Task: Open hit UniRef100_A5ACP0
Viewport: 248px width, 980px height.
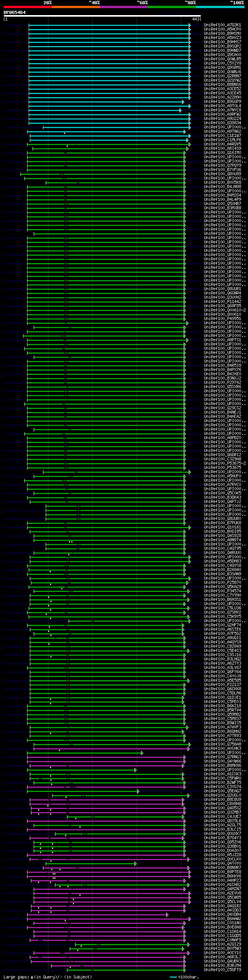Action: tap(222, 29)
